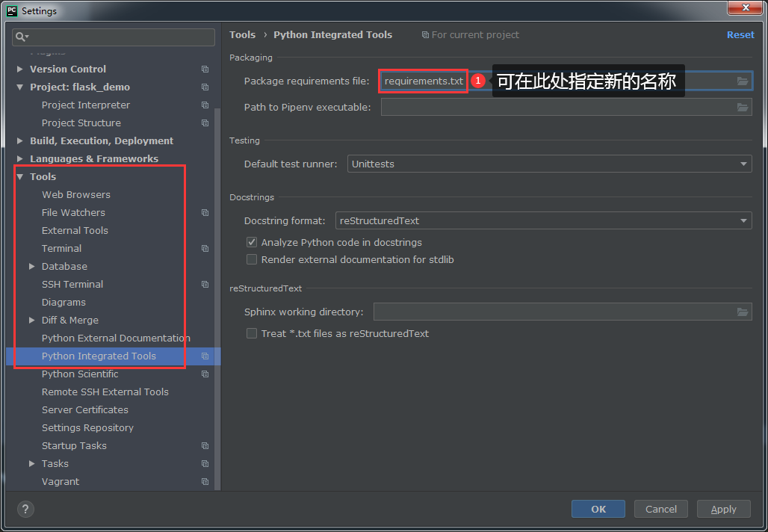Click the project-level icon beside Python Integrated Tools
Image resolution: width=768 pixels, height=532 pixels.
205,356
